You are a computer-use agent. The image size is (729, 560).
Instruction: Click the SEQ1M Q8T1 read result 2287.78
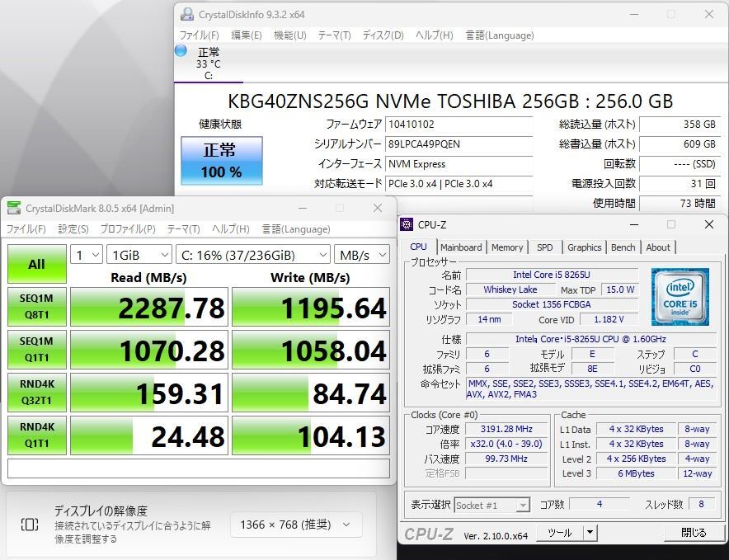[149, 307]
